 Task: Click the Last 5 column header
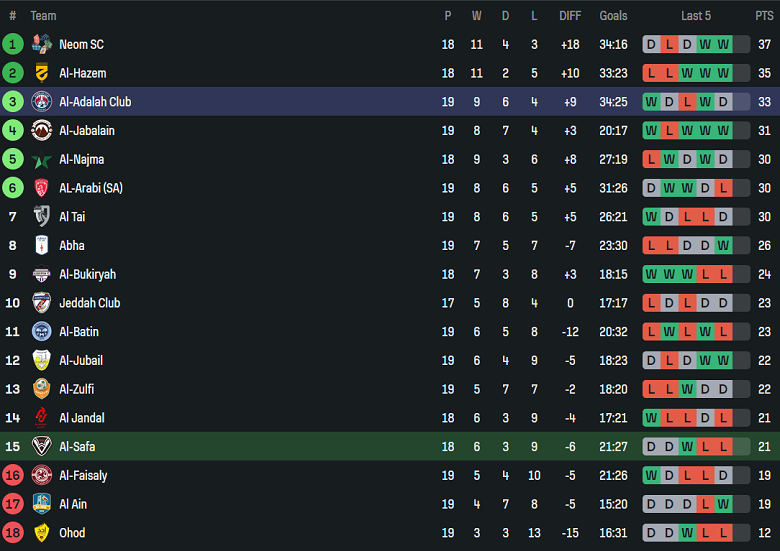pyautogui.click(x=696, y=16)
